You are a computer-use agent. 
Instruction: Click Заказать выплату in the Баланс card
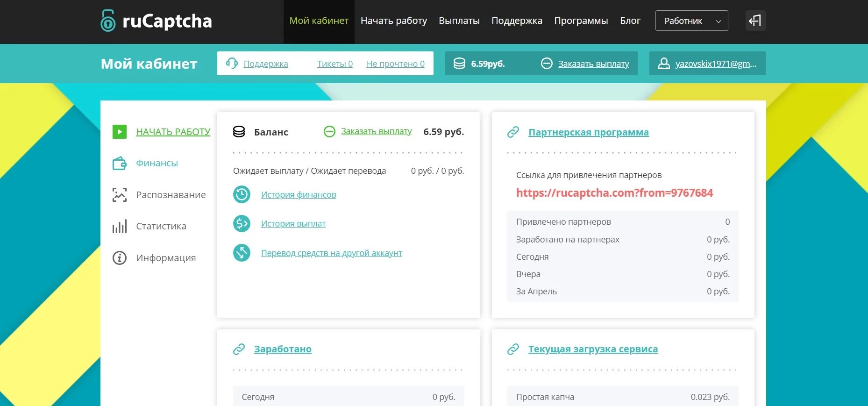[377, 131]
